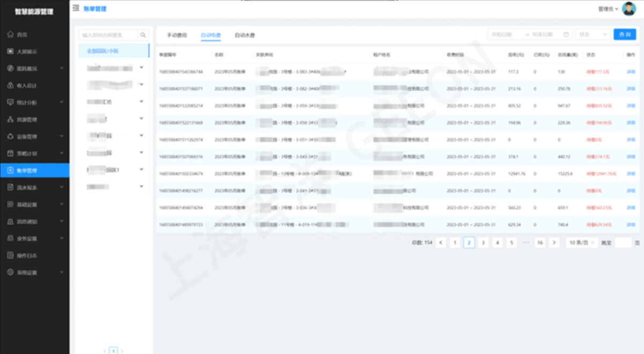Click the 跳至 page jump input box
Image resolution: width=644 pixels, height=354 pixels.
coord(623,242)
